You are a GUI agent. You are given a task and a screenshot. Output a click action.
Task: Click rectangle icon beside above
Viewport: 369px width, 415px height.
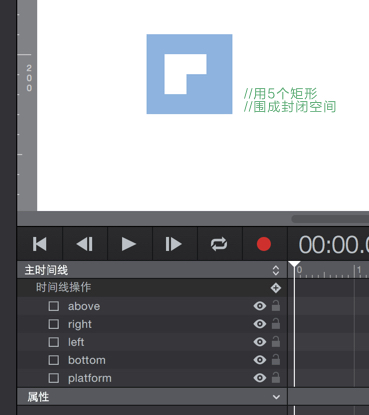tap(54, 306)
